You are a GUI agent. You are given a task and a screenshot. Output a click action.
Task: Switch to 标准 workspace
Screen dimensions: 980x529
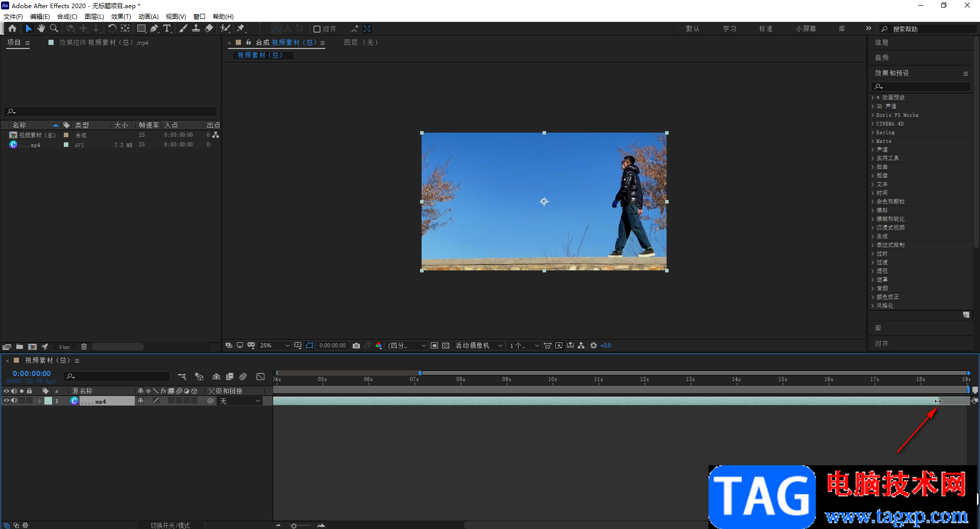(x=766, y=29)
